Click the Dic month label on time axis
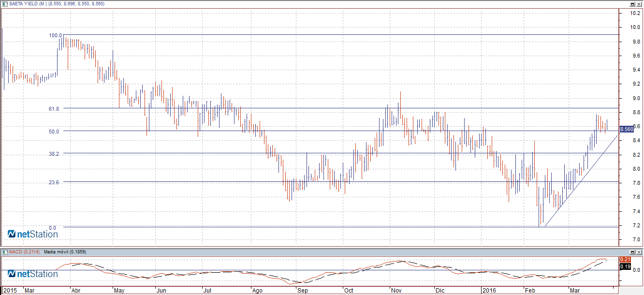This screenshot has width=644, height=295. pyautogui.click(x=440, y=291)
